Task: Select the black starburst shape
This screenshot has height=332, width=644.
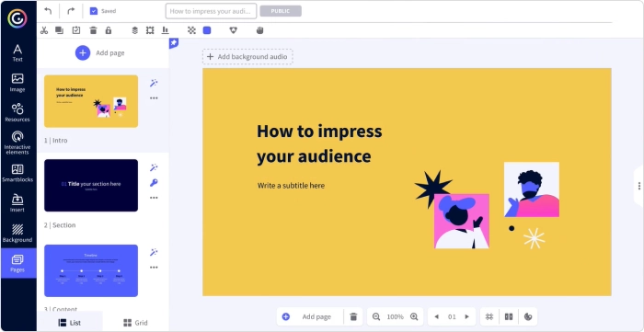Action: [x=432, y=189]
